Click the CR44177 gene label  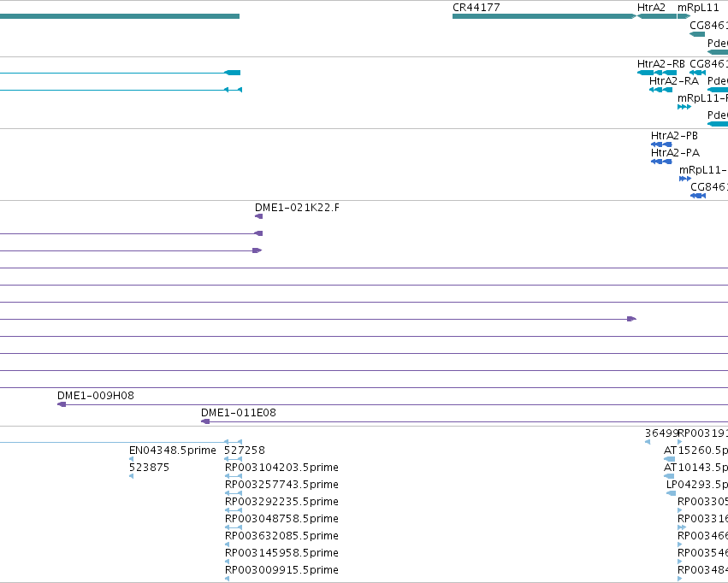click(476, 8)
